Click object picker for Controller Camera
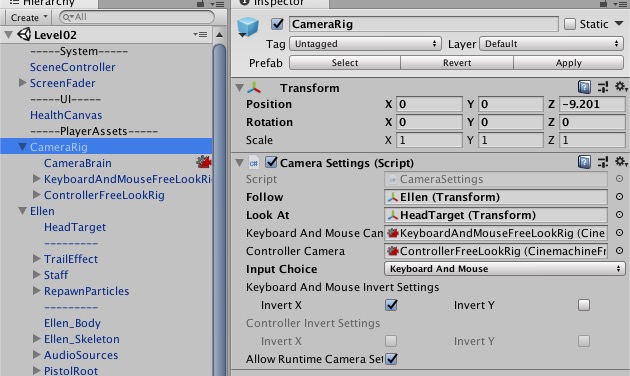This screenshot has height=376, width=630. point(620,251)
